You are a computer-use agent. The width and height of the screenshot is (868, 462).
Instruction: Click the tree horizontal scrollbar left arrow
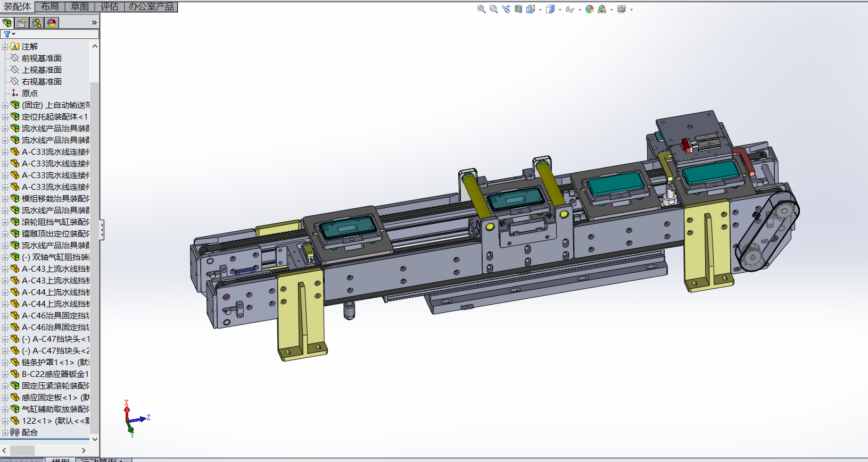point(5,450)
